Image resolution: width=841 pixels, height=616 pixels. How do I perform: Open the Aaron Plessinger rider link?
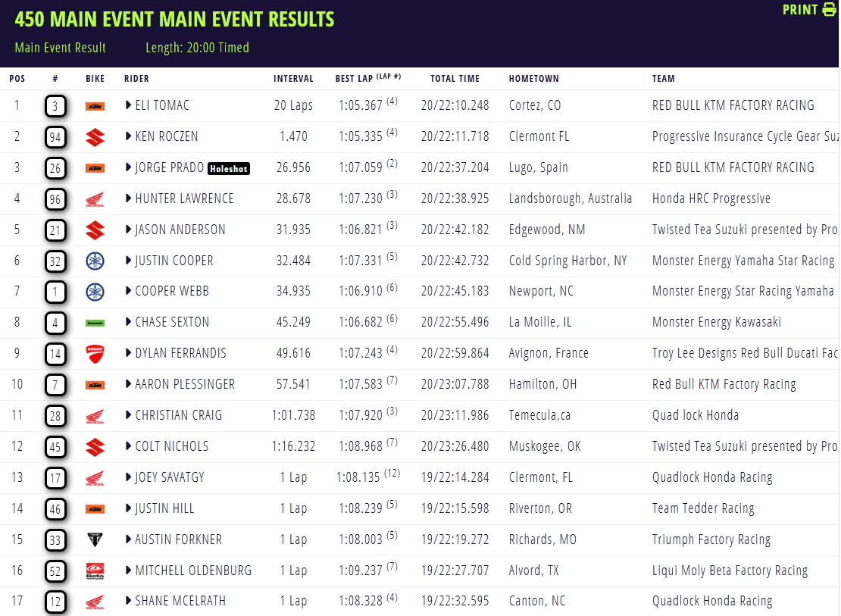[185, 384]
